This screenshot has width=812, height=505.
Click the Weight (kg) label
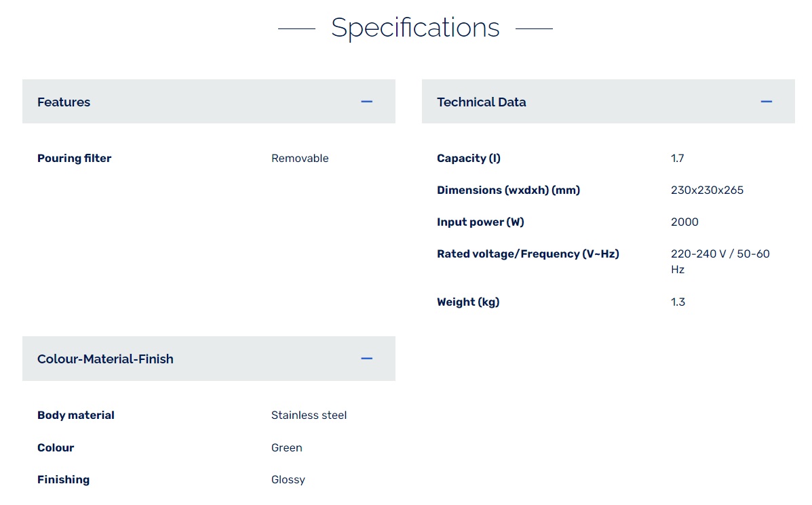[x=468, y=302]
